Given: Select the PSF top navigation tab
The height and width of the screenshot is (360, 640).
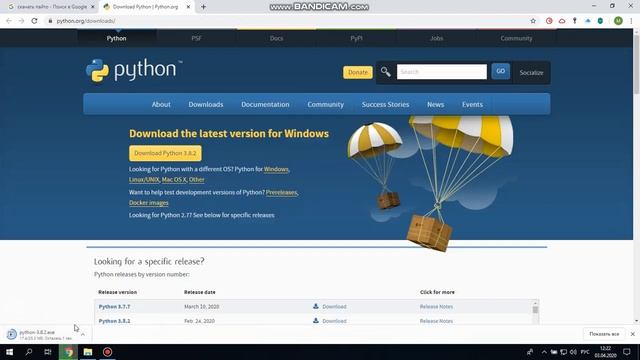Looking at the screenshot, I should (x=196, y=38).
